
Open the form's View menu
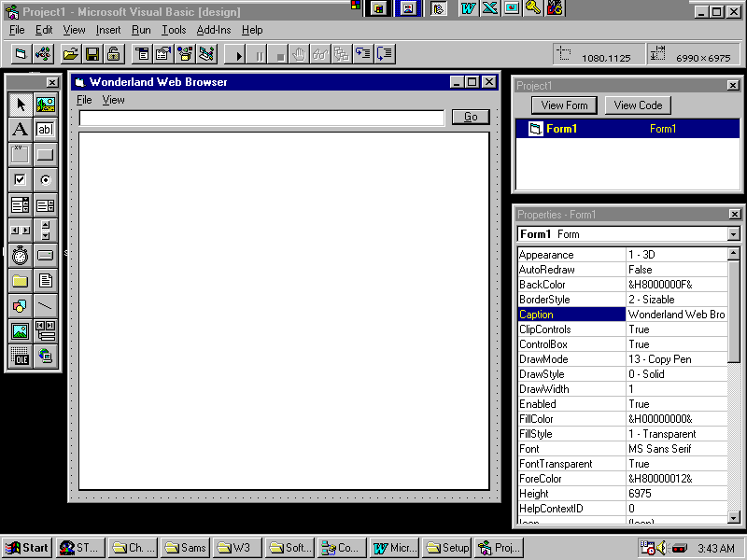tap(113, 100)
